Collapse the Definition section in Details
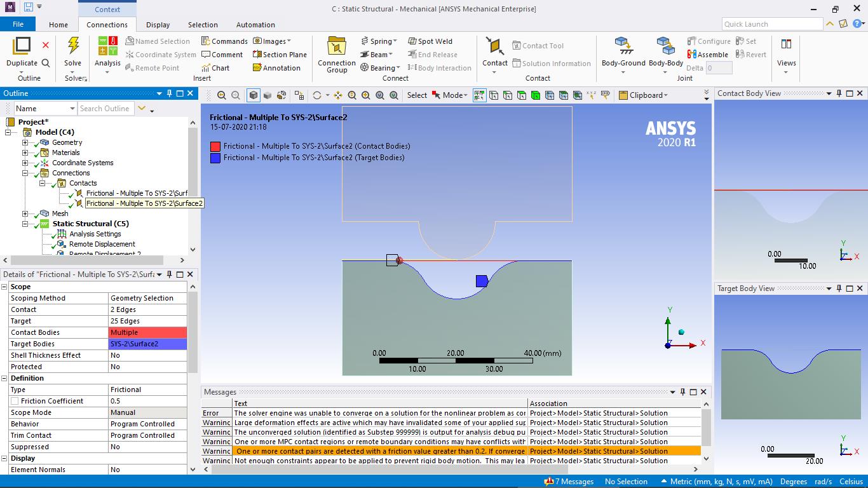Screen dimensions: 868x488 tap(4, 378)
